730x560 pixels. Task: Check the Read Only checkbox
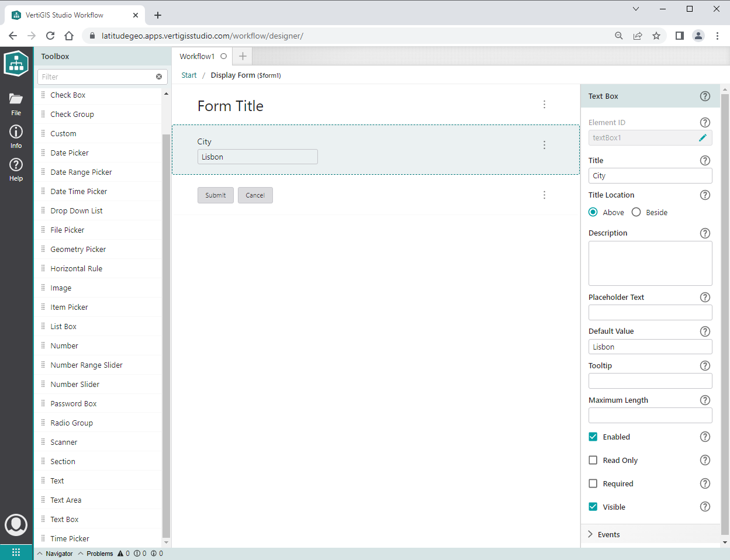click(593, 460)
